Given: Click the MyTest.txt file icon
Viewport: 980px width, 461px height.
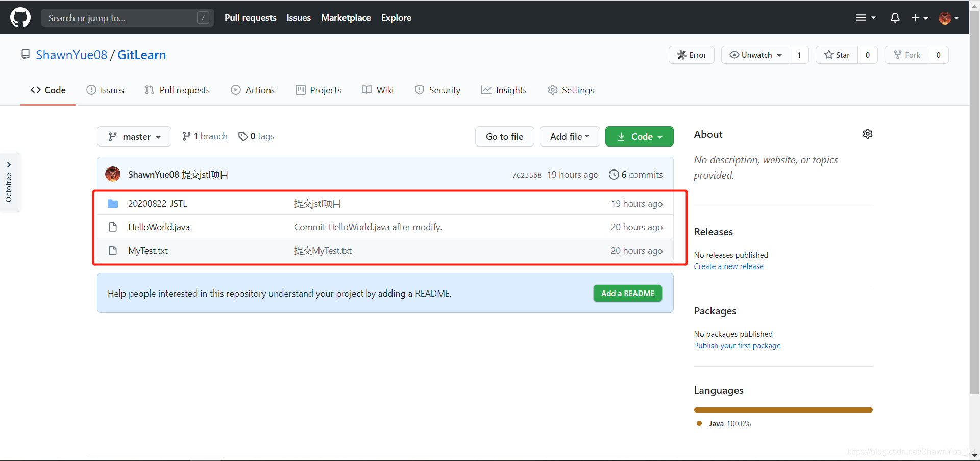Looking at the screenshot, I should coord(113,251).
